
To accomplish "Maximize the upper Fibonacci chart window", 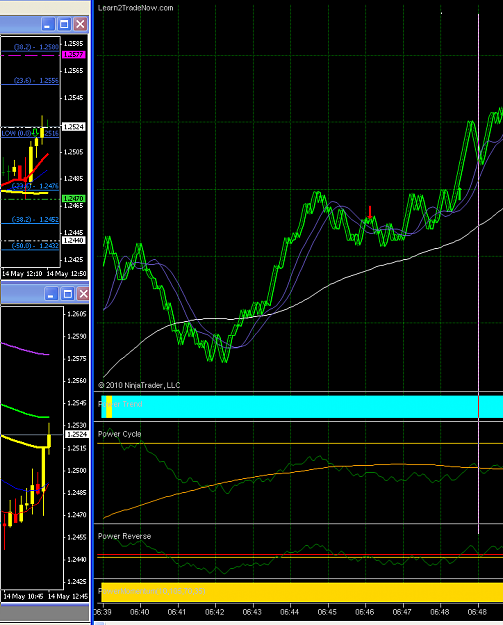I will (64, 24).
